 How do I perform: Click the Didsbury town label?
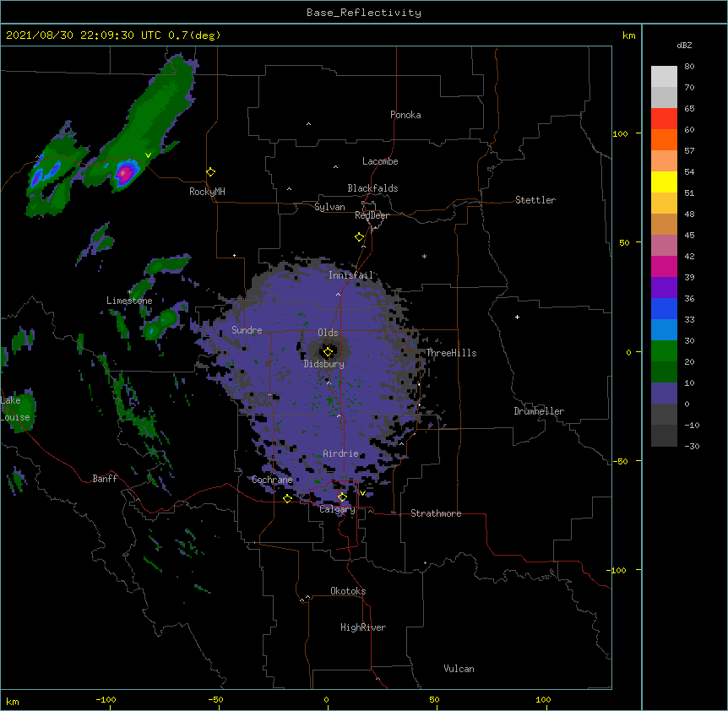click(323, 364)
